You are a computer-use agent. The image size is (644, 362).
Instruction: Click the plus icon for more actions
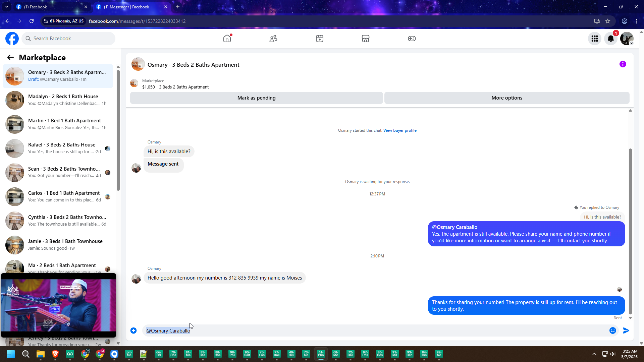click(x=133, y=330)
